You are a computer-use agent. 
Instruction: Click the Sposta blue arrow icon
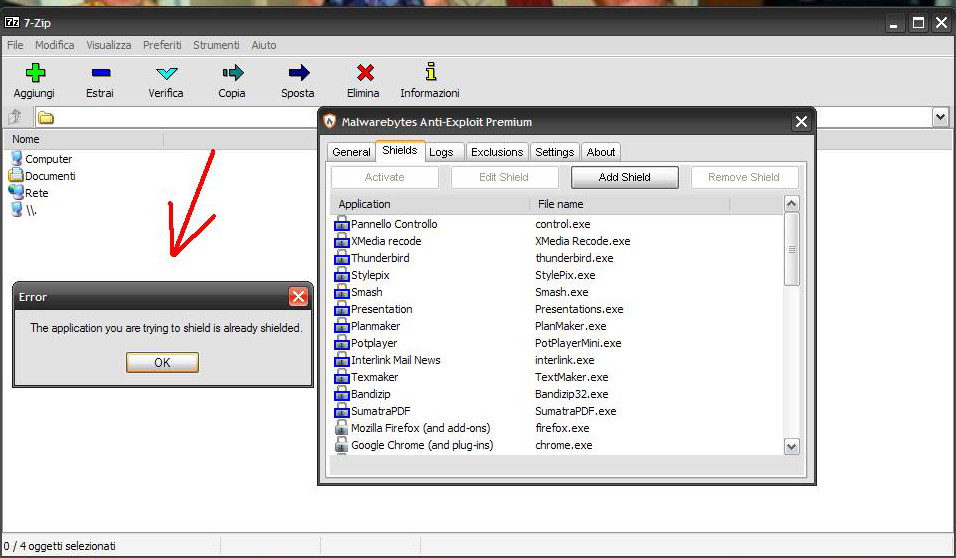pos(299,73)
